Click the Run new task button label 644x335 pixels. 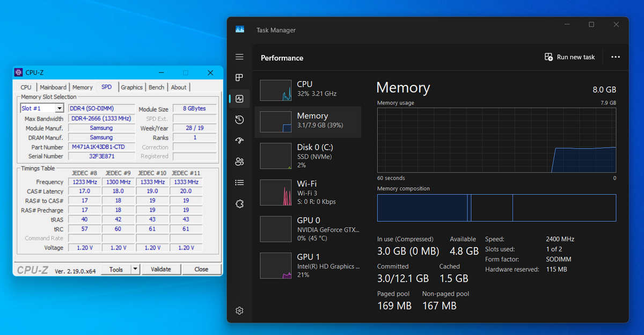[x=576, y=57]
